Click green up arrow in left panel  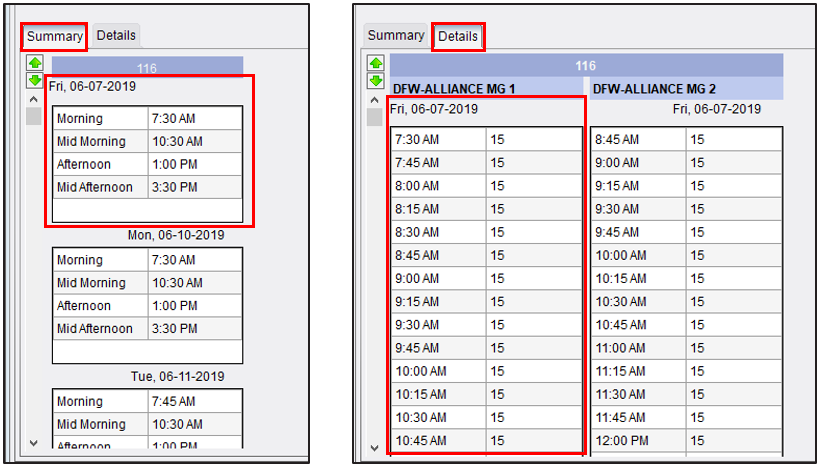click(35, 63)
